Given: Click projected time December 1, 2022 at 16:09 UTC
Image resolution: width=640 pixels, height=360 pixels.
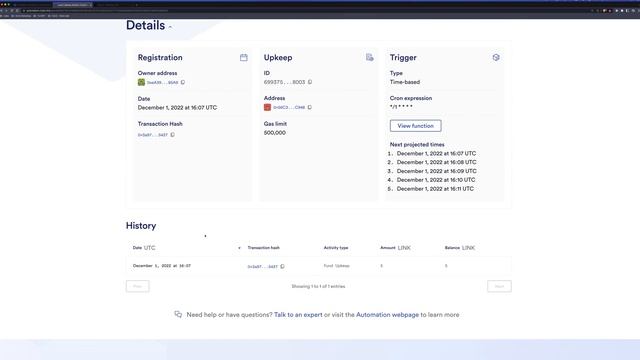Looking at the screenshot, I should pos(436,171).
